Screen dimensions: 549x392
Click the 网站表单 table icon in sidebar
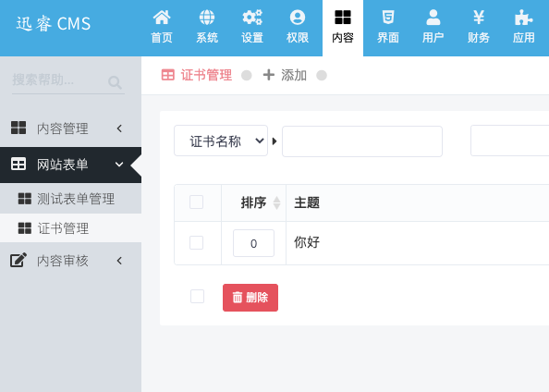(18, 164)
